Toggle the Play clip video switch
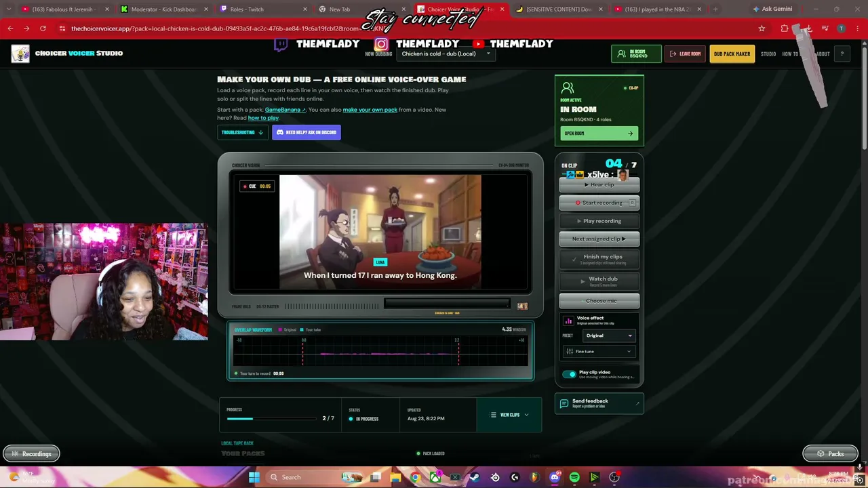Screen dimensions: 868x488 [x=569, y=374]
